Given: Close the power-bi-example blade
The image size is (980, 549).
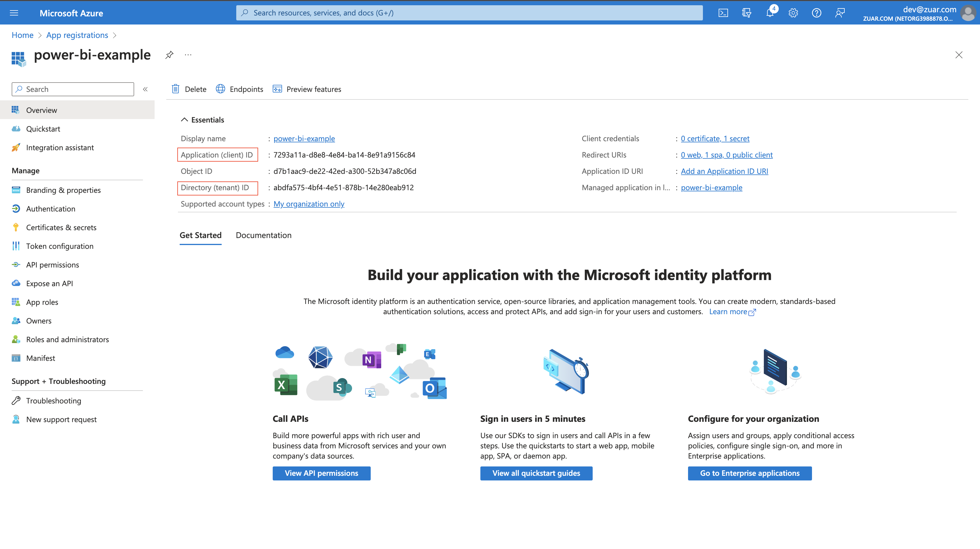Looking at the screenshot, I should point(959,55).
